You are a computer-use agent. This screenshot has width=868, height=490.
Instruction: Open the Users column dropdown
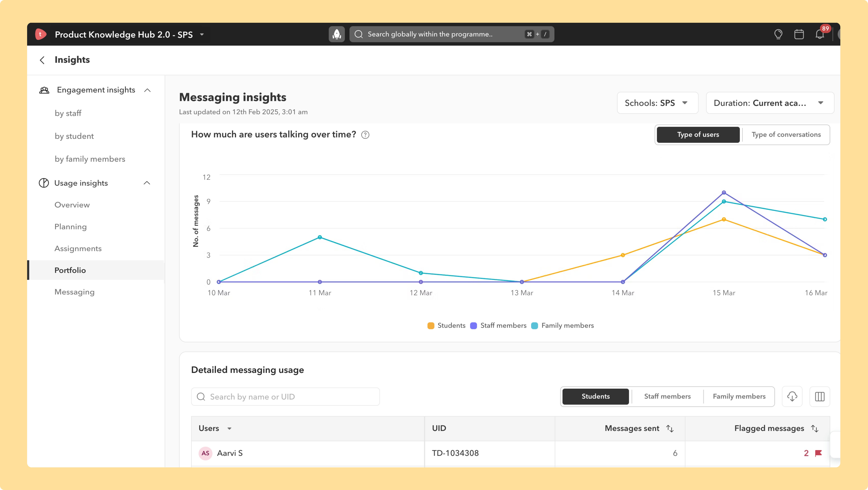point(229,429)
